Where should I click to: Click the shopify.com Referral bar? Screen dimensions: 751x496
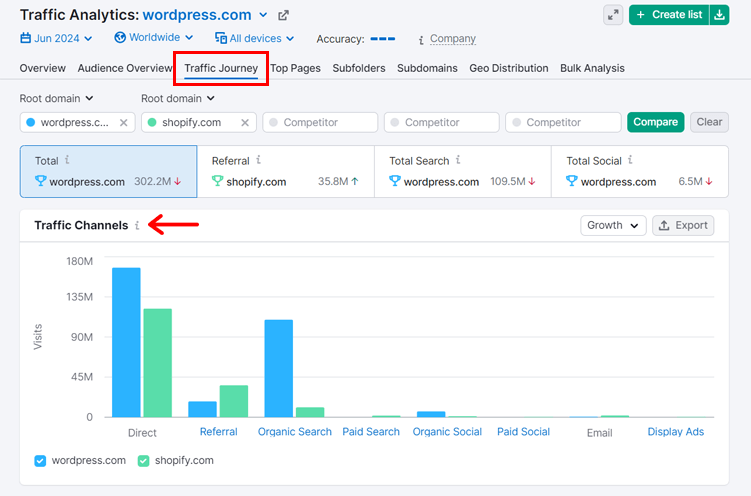pyautogui.click(x=234, y=401)
